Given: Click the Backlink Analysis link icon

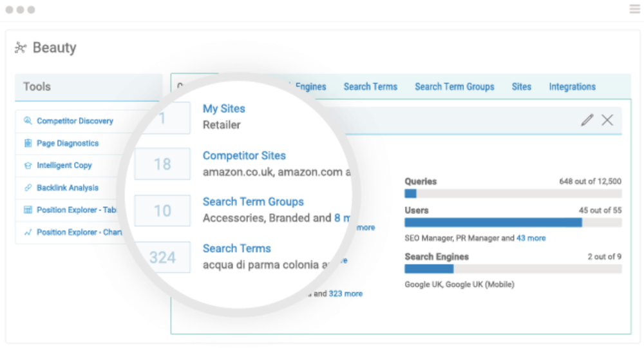Looking at the screenshot, I should (28, 188).
